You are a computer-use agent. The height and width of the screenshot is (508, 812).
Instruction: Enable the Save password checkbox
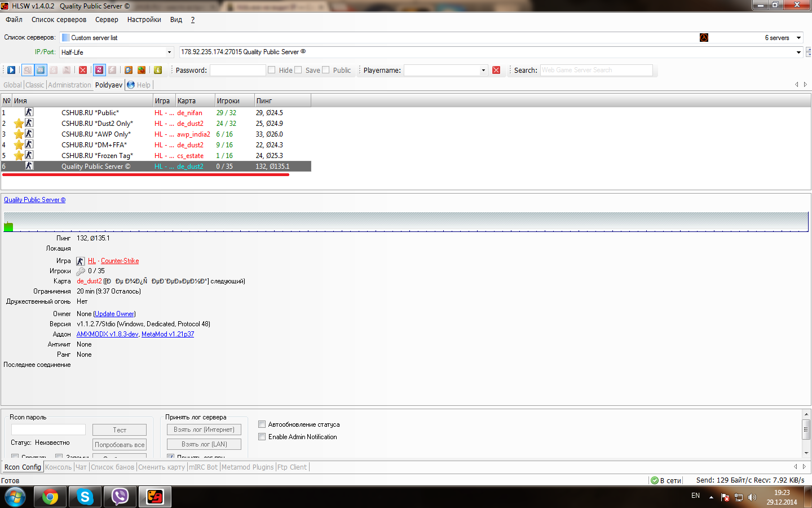tap(298, 70)
